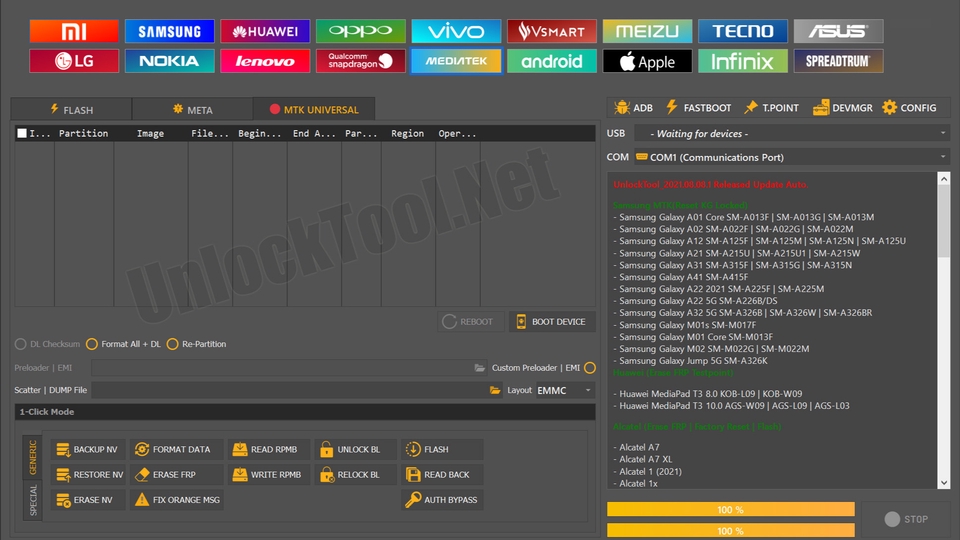The width and height of the screenshot is (960, 540).
Task: Click the REBOOT button
Action: pyautogui.click(x=470, y=321)
